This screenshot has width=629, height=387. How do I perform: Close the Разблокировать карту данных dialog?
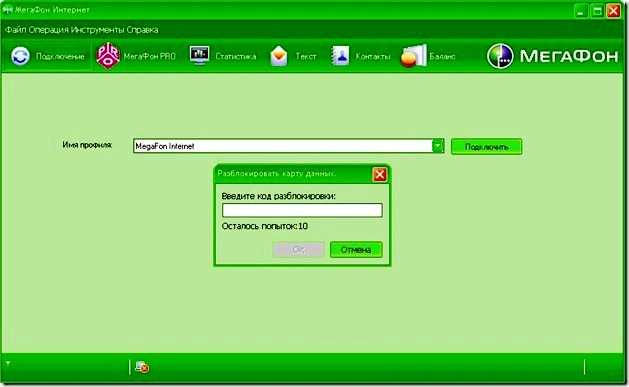379,174
